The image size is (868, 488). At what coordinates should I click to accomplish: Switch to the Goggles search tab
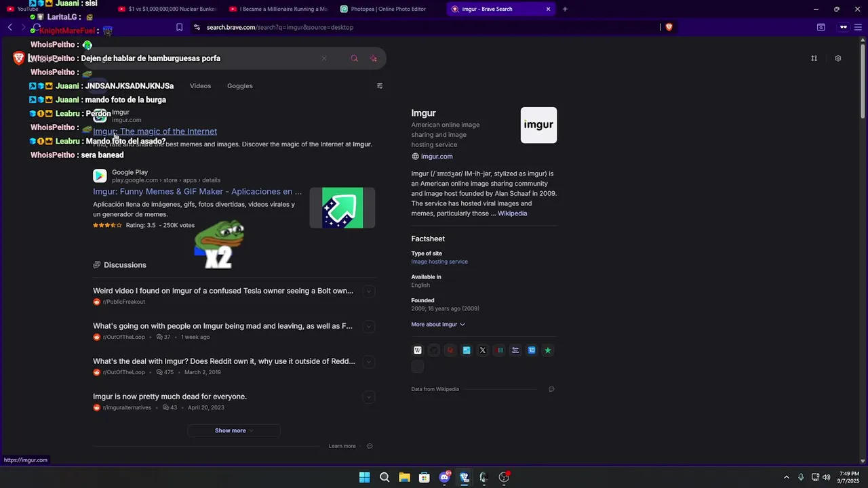pyautogui.click(x=240, y=86)
